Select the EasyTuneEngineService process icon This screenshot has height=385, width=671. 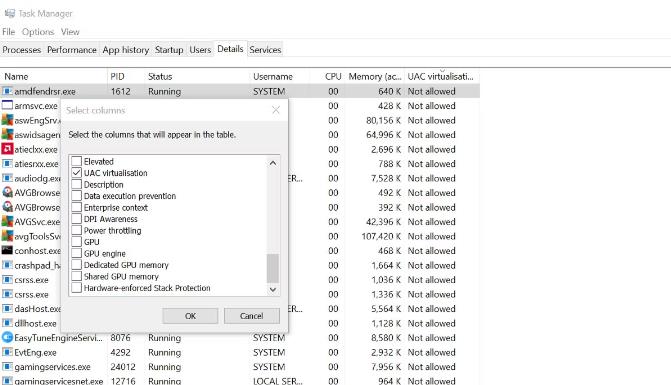(7, 338)
